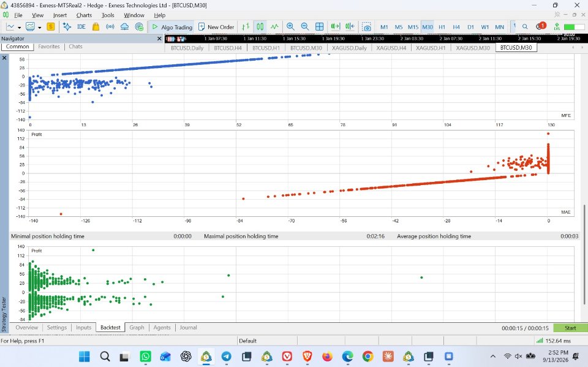Toggle Algo Trading on or off
This screenshot has height=367, width=588.
click(172, 27)
